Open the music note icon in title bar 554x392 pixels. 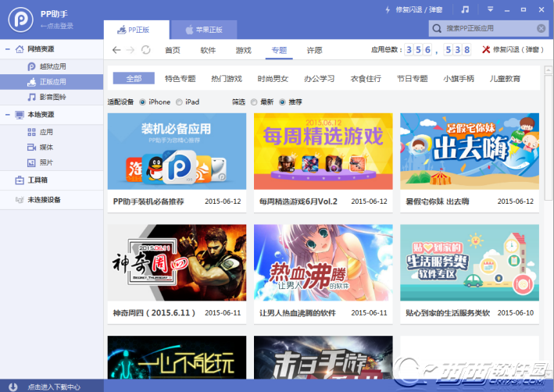coord(466,9)
